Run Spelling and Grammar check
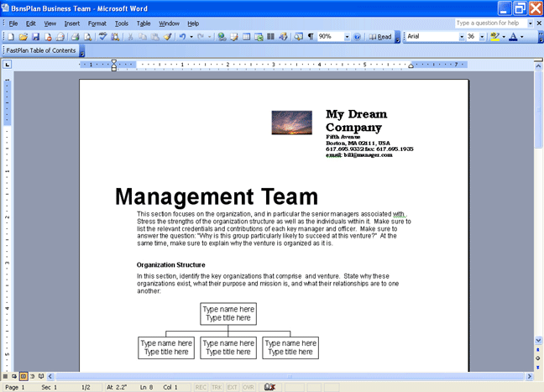The image size is (544, 392). 102,37
